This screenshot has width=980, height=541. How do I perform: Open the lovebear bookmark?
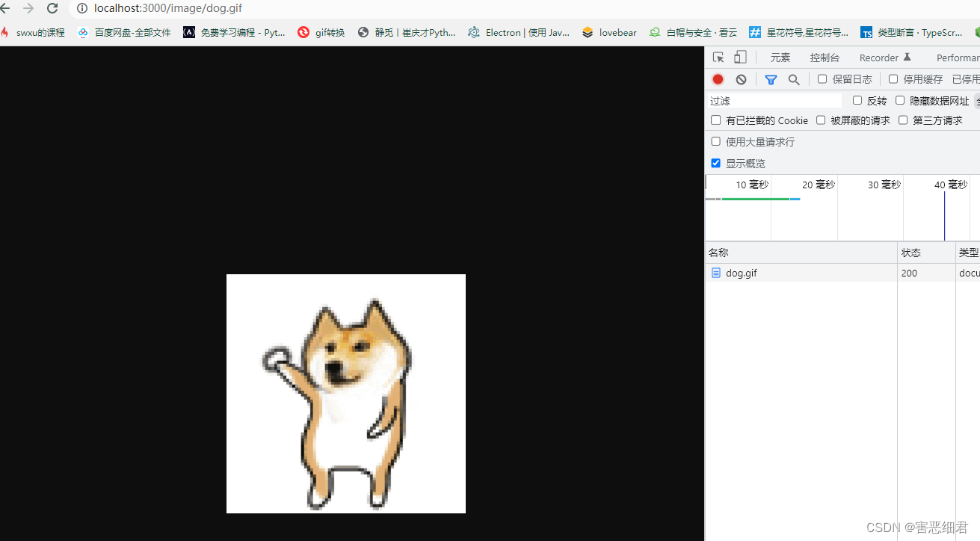(609, 33)
